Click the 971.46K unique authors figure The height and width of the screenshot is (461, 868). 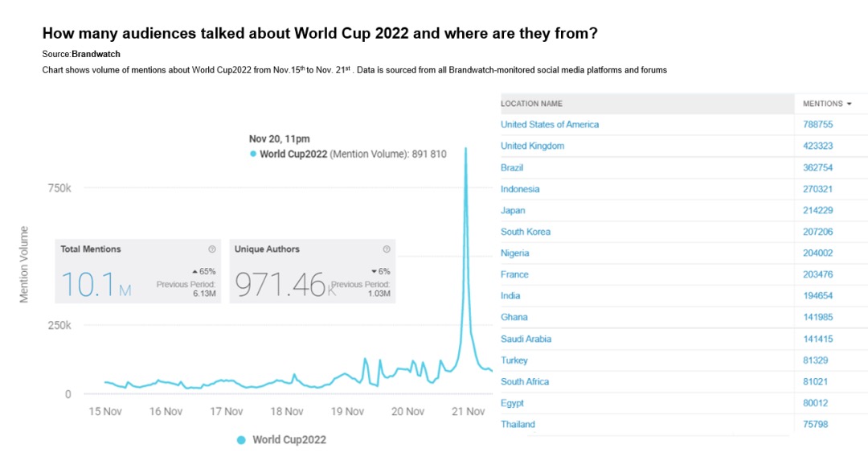(x=281, y=284)
